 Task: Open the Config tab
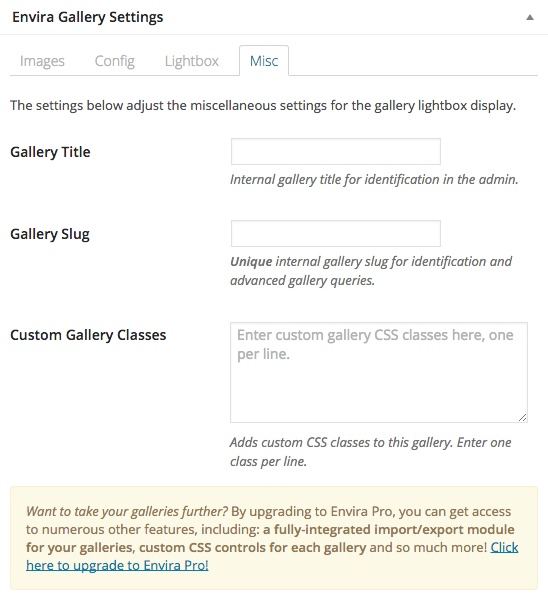coord(115,61)
